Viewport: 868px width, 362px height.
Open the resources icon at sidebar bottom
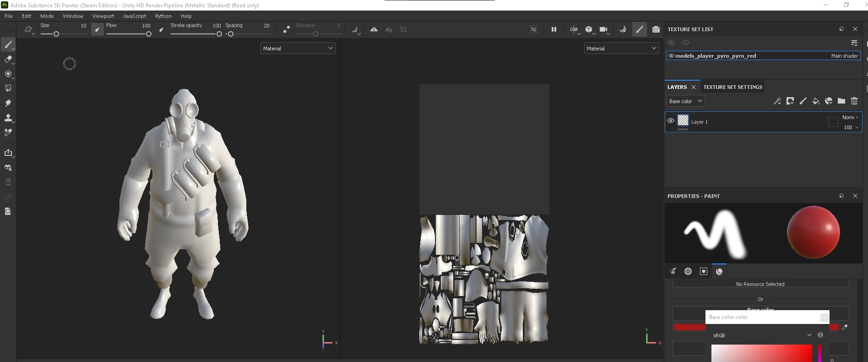pos(8,211)
